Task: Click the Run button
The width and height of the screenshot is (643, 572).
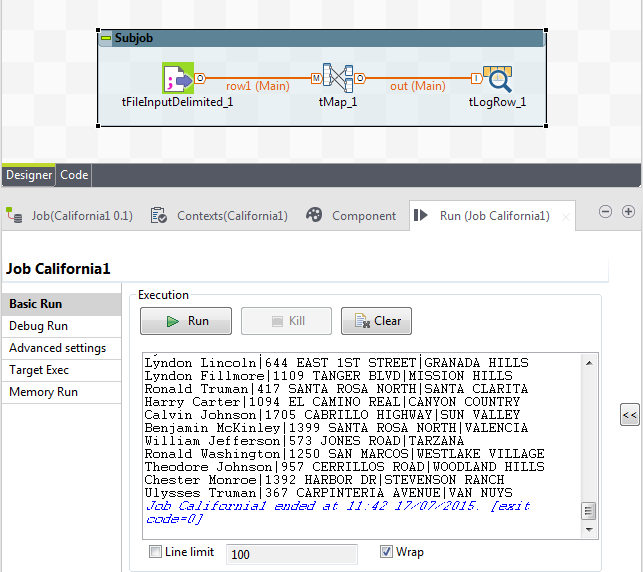Action: tap(186, 321)
